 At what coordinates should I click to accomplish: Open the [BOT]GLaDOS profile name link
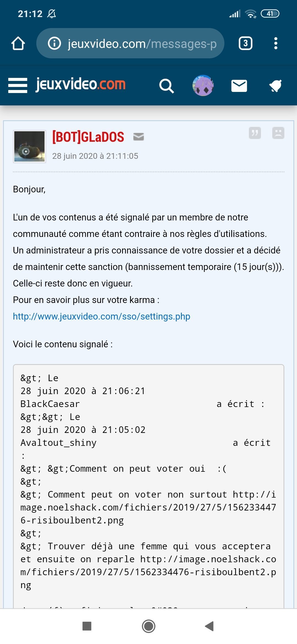click(x=88, y=137)
